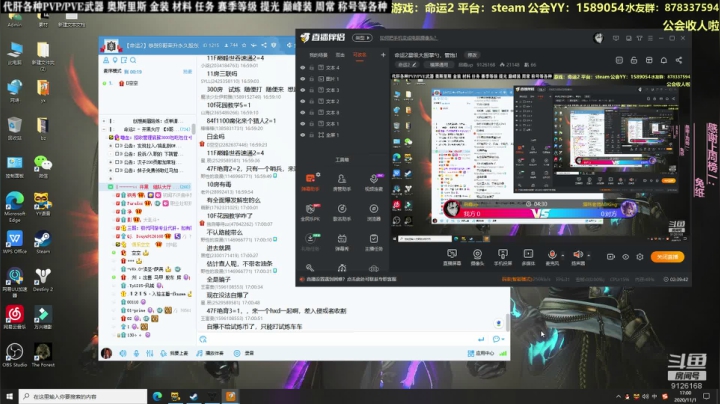Click the Windows taskbar search box
The image size is (720, 404).
click(x=83, y=396)
